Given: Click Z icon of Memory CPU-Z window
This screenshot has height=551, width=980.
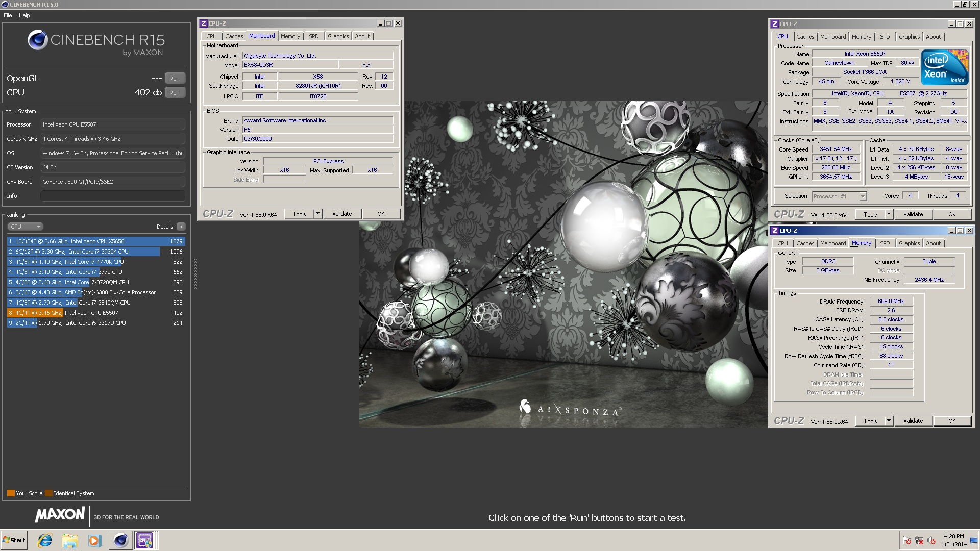Looking at the screenshot, I should [x=775, y=231].
